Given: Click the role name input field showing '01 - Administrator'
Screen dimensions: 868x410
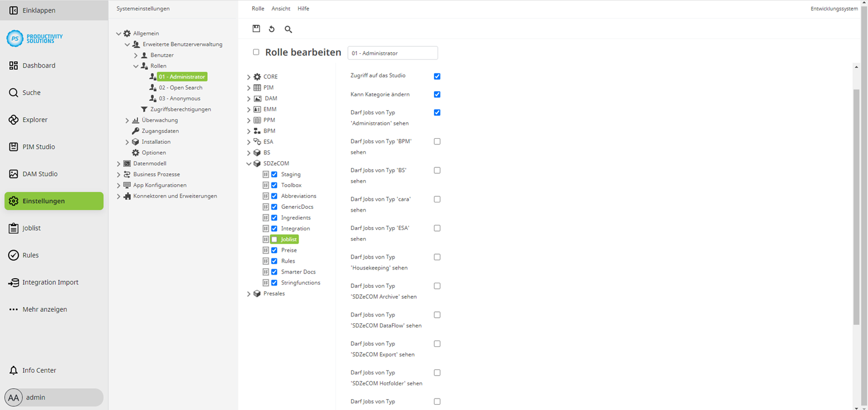Looking at the screenshot, I should (393, 53).
